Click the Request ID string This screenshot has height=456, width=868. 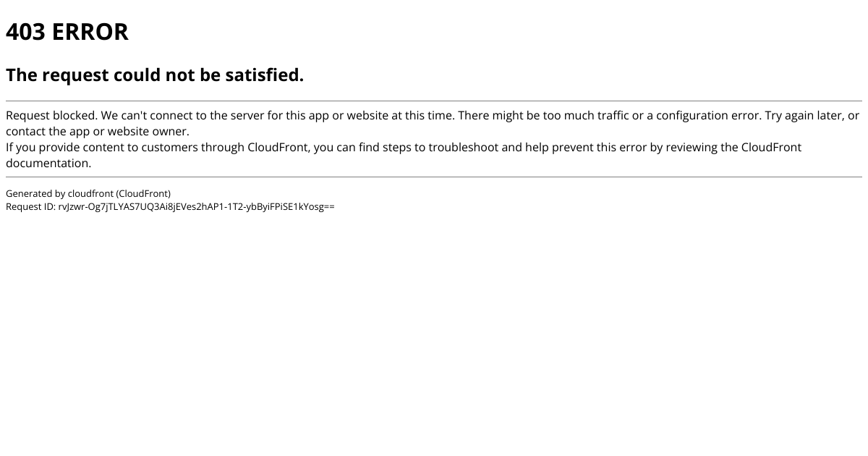196,206
